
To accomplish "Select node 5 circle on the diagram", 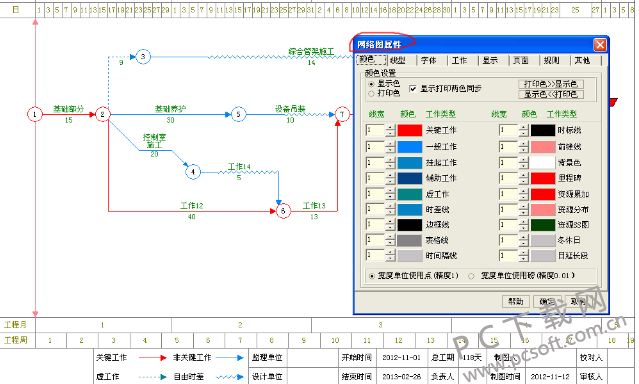I will [x=238, y=114].
